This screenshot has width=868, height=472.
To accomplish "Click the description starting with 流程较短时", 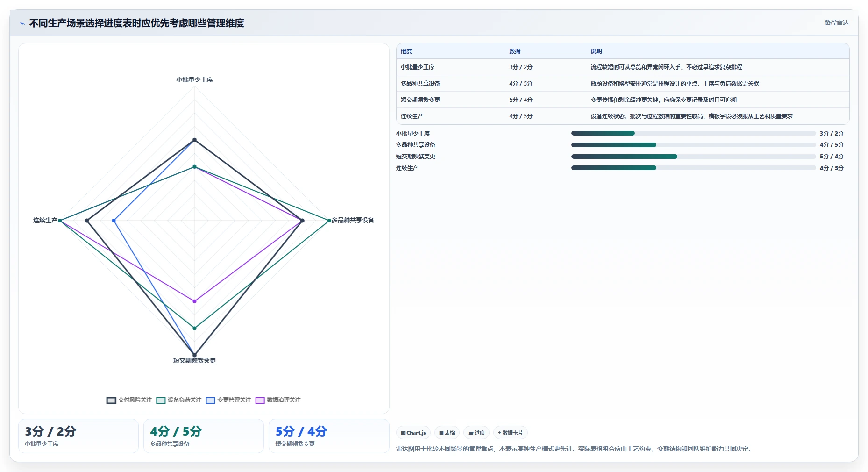I will pos(666,67).
